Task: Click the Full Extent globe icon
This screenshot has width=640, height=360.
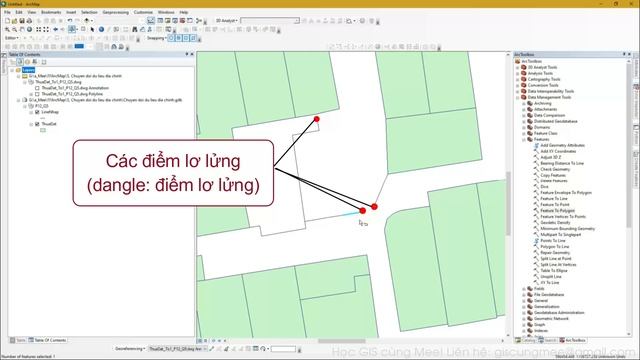Action: coord(29,29)
